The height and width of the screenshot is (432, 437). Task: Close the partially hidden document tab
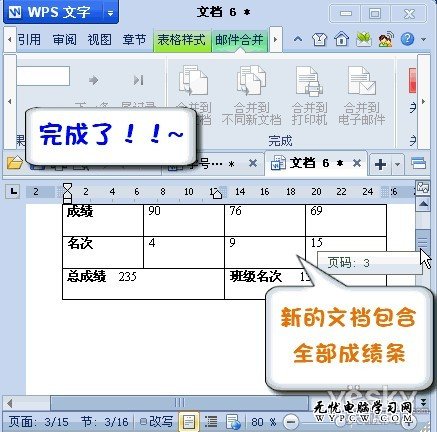click(253, 163)
